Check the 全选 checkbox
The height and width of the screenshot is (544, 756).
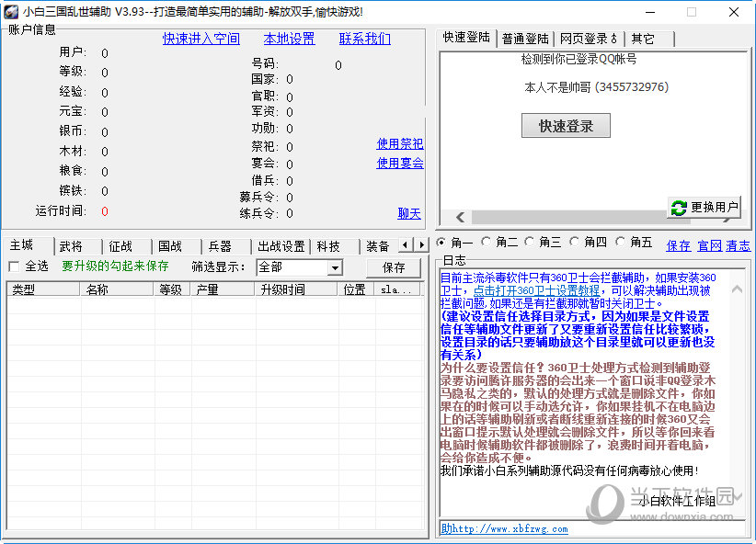[x=14, y=266]
